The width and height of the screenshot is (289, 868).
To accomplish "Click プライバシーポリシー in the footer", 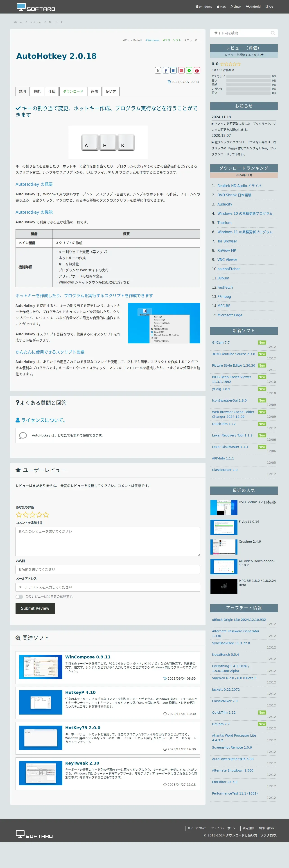I will [x=224, y=828].
